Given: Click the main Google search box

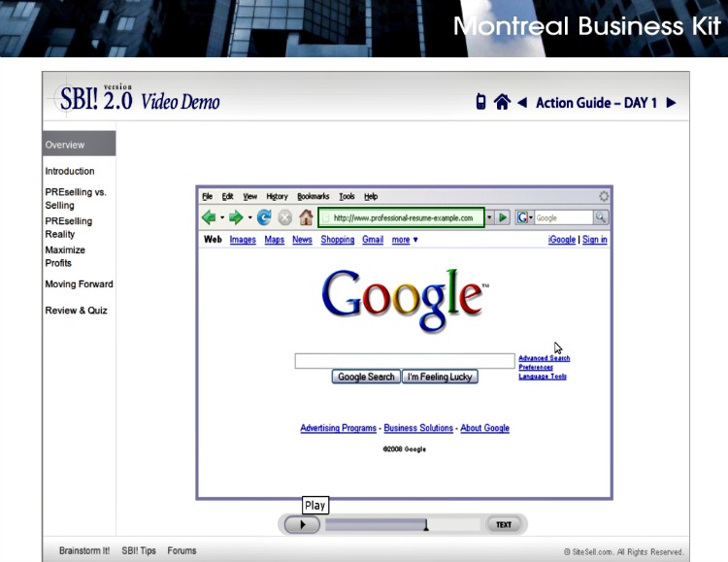Looking at the screenshot, I should (405, 360).
